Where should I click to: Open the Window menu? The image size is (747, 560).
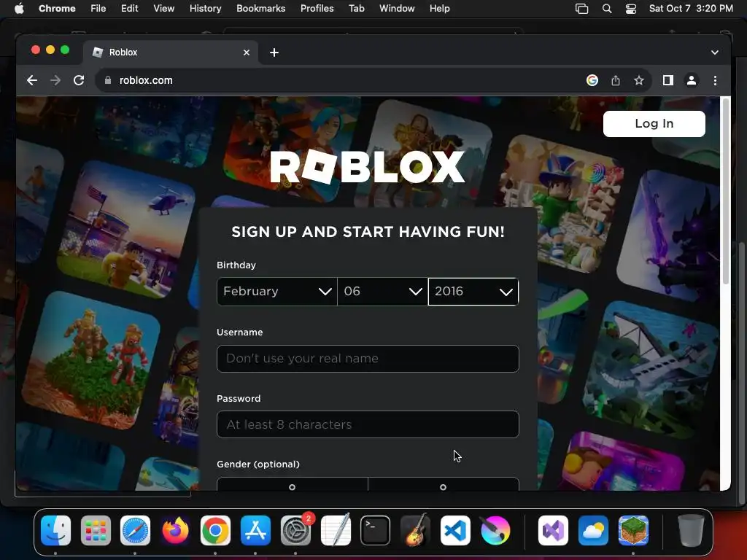click(397, 9)
